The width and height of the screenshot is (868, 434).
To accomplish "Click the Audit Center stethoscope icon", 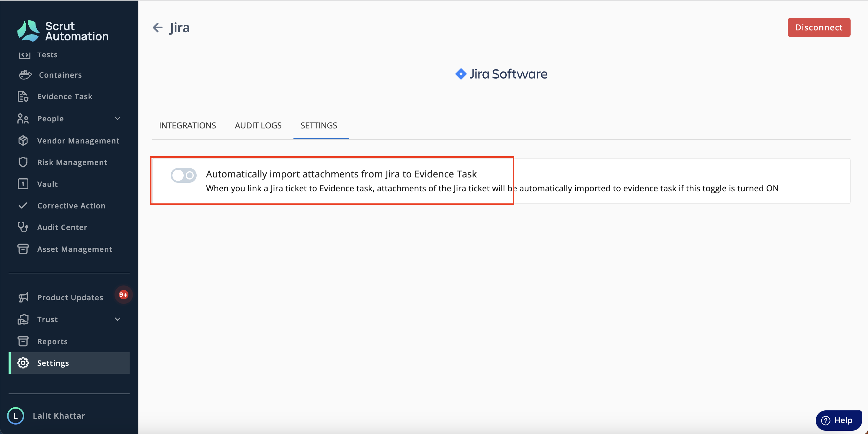I will 23,227.
